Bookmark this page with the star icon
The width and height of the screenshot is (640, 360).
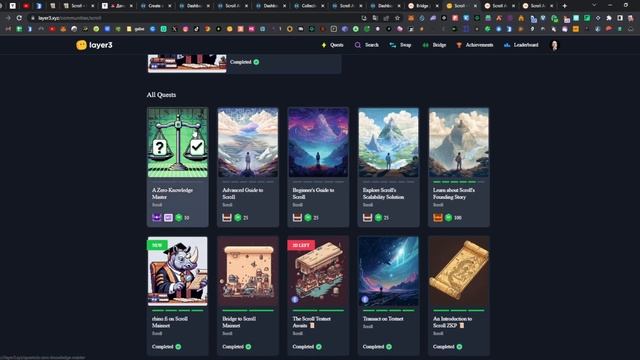pos(397,18)
